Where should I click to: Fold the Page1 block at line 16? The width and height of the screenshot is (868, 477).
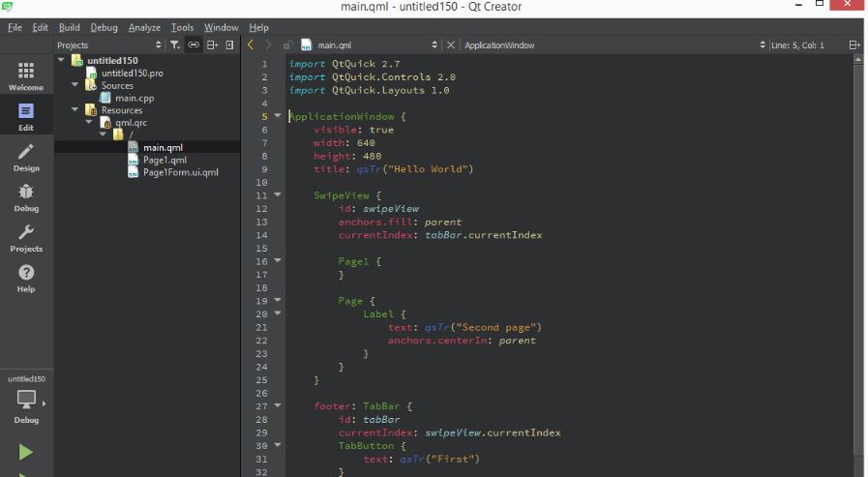[278, 260]
